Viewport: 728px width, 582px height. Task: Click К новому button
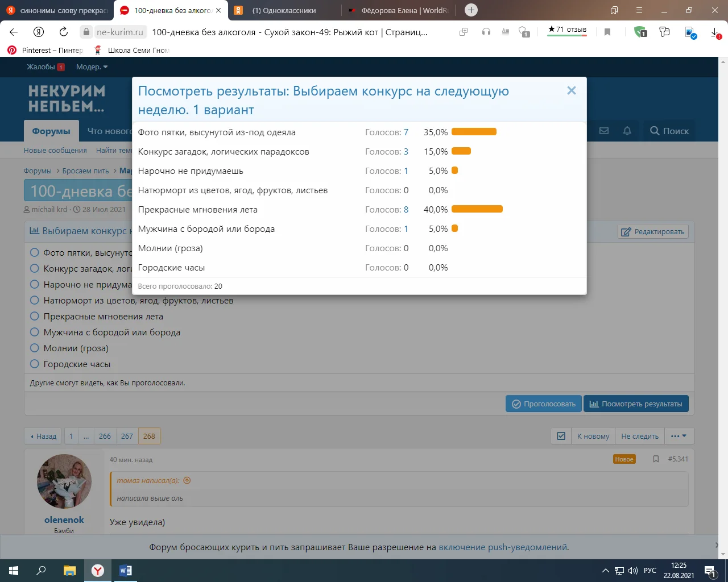[x=593, y=436]
